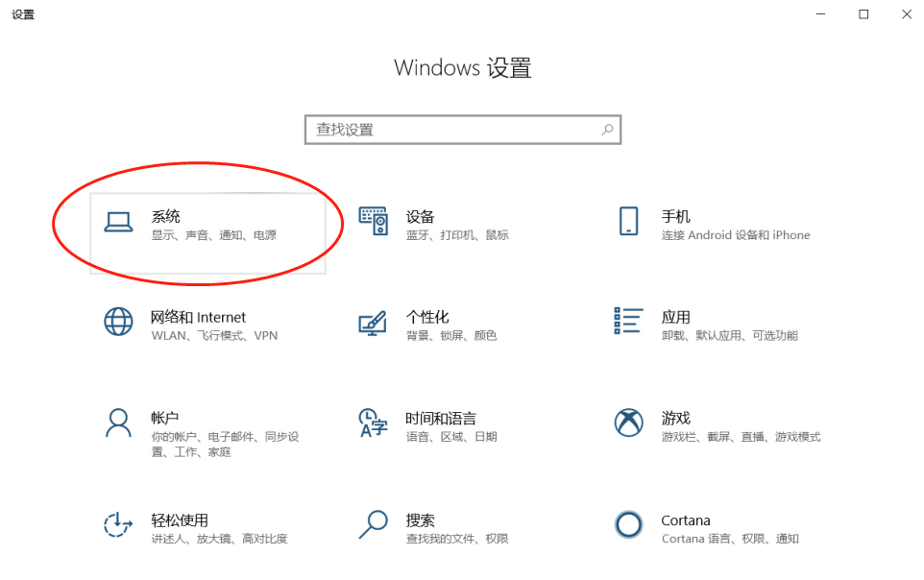The image size is (924, 580).
Task: Click the 设备 keyboard icon
Action: [374, 222]
